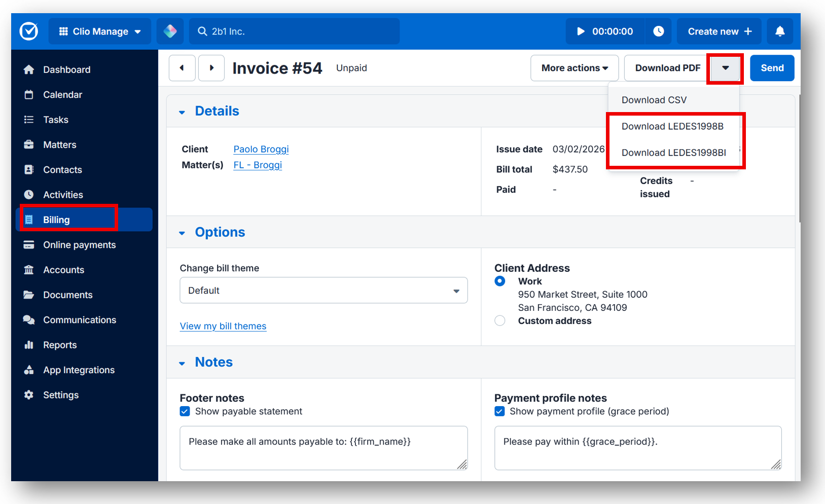The image size is (825, 504).
Task: Click the Contacts icon in the sidebar
Action: (x=29, y=169)
